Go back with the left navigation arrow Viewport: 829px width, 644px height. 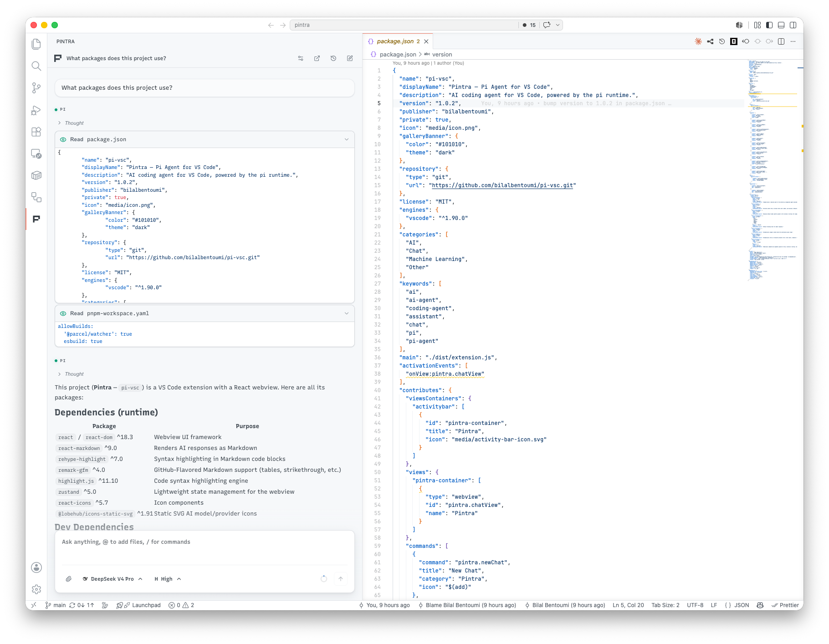pyautogui.click(x=271, y=25)
